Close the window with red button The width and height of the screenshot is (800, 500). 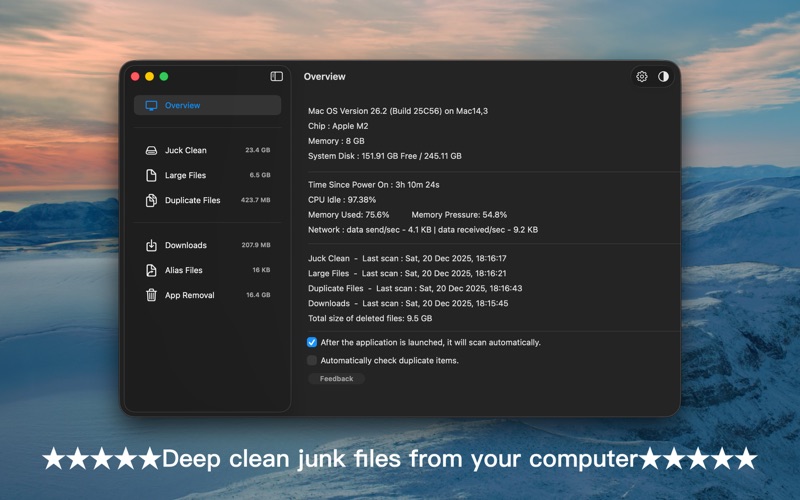(x=135, y=77)
